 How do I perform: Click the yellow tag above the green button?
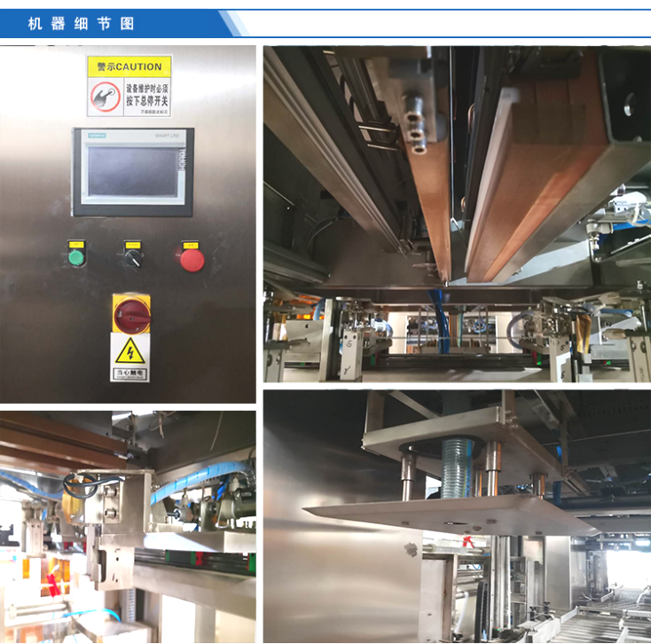[x=75, y=242]
